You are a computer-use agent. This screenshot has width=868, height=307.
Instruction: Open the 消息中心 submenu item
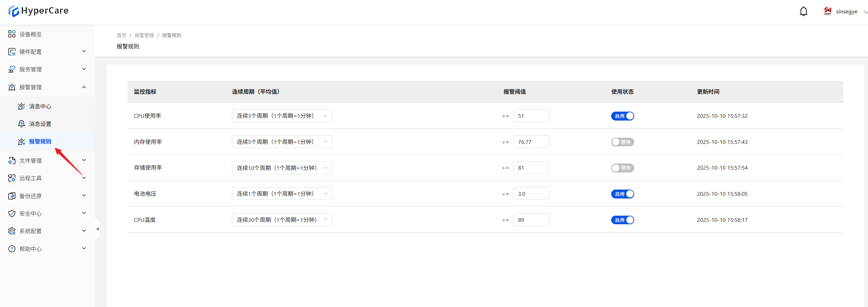tap(40, 106)
